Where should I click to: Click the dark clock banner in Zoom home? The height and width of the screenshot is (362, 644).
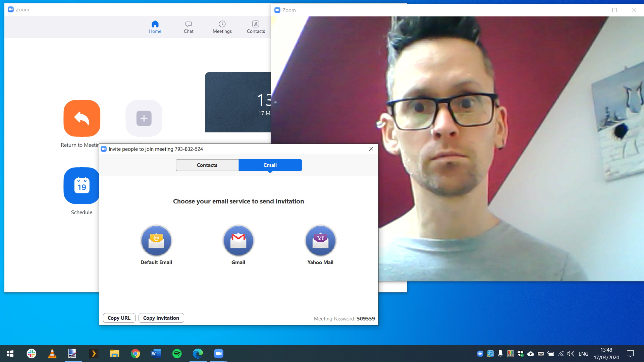238,102
